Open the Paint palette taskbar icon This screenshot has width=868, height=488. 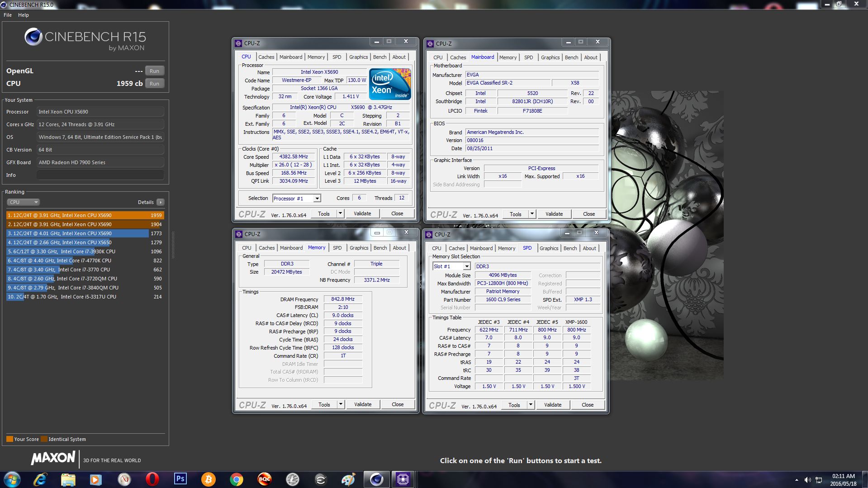tap(348, 479)
